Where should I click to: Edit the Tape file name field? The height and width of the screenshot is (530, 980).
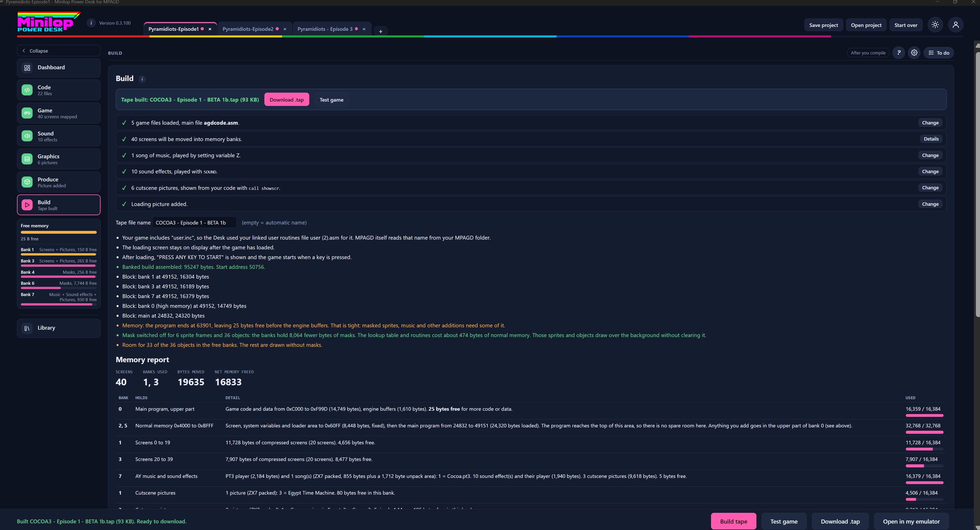194,223
